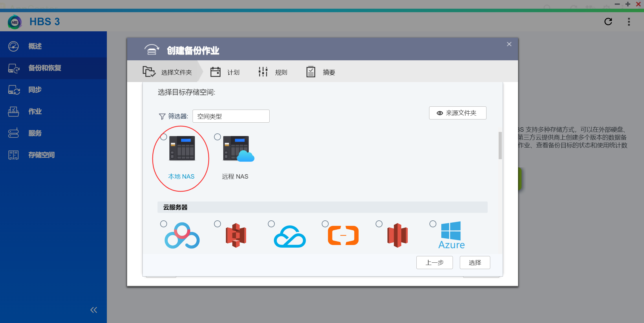Collapse the sidebar with the double chevron
The width and height of the screenshot is (644, 323).
(94, 310)
